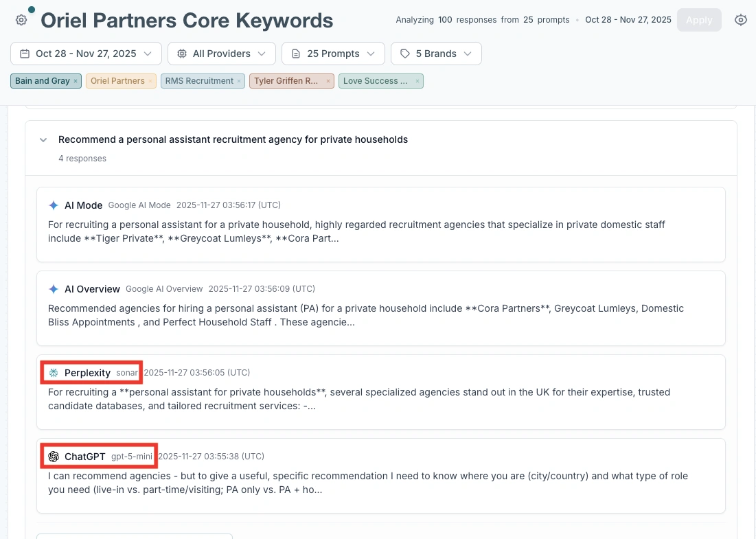Remove the RMS Recruitment brand tag
This screenshot has width=756, height=539.
[239, 81]
